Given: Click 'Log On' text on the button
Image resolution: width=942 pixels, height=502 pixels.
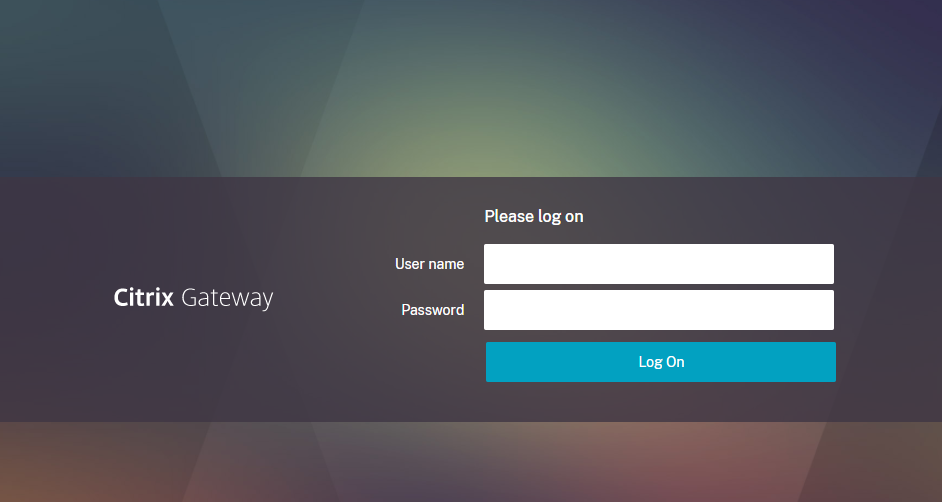Looking at the screenshot, I should [661, 362].
